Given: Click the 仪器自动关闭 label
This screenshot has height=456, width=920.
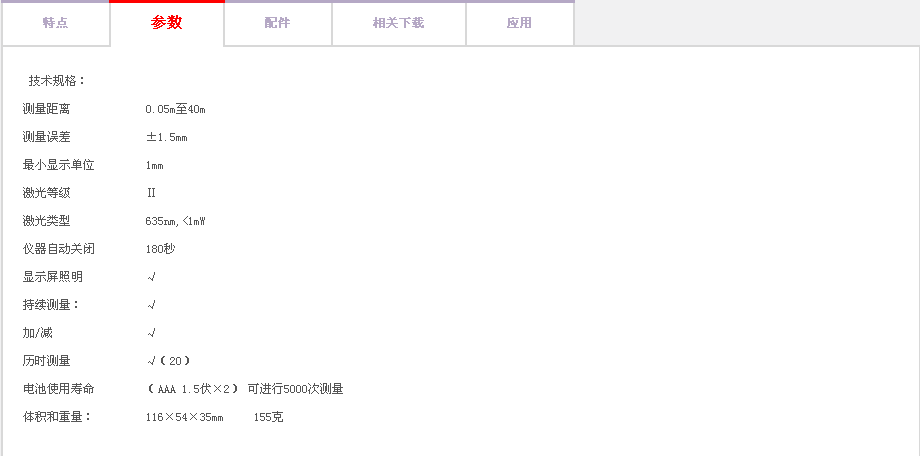Looking at the screenshot, I should click(x=59, y=249).
